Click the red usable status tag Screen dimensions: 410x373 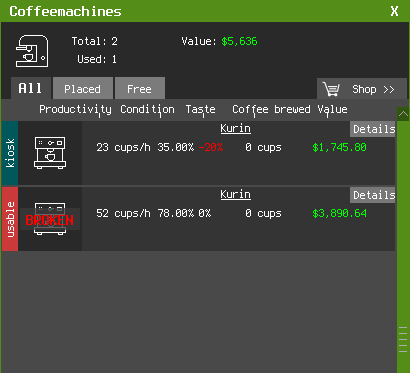click(x=10, y=219)
